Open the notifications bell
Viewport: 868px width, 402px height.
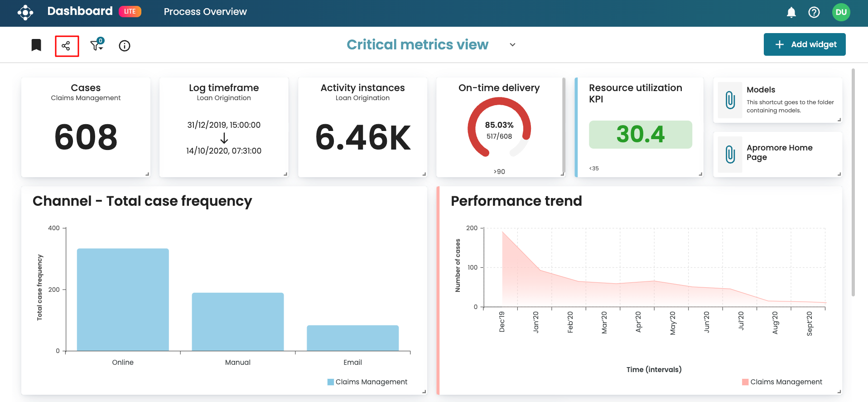pos(791,12)
